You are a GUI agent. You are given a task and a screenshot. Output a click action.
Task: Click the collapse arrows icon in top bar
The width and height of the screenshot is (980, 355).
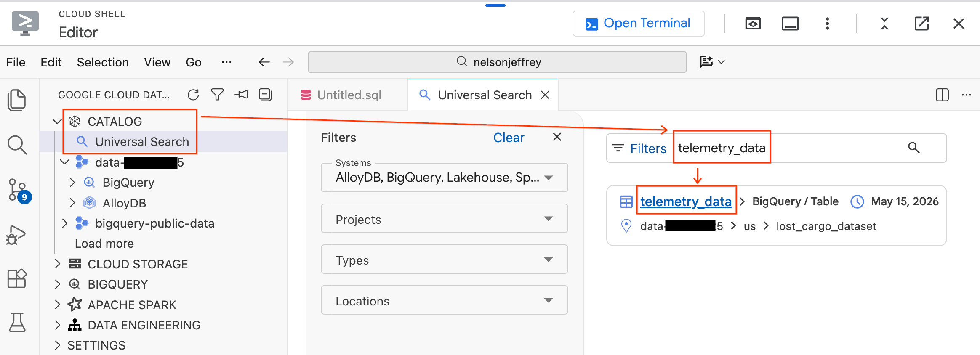pyautogui.click(x=884, y=24)
